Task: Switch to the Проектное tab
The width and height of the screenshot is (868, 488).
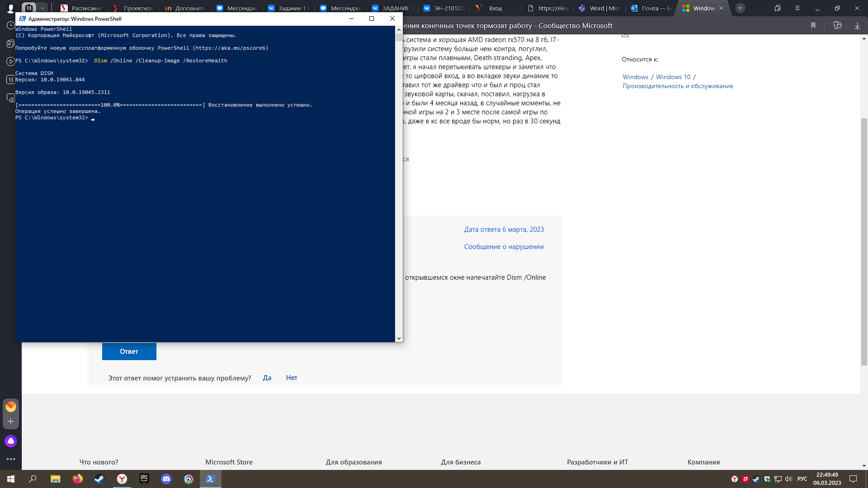Action: coord(134,8)
